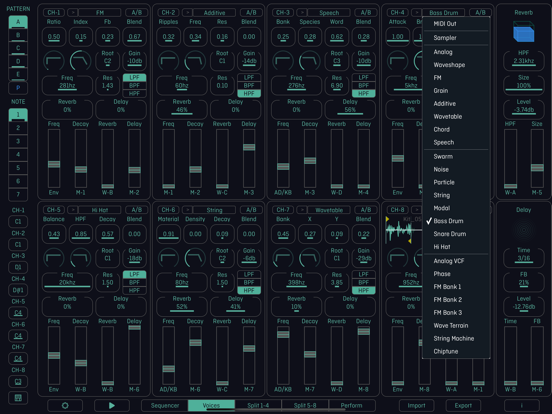
Task: Choose Swarm from synth menu
Action: (456, 156)
